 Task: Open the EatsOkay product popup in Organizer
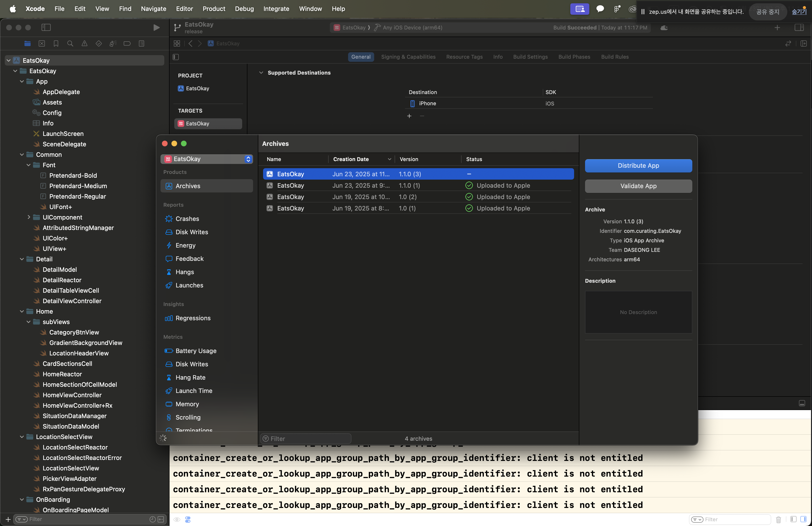pos(206,159)
